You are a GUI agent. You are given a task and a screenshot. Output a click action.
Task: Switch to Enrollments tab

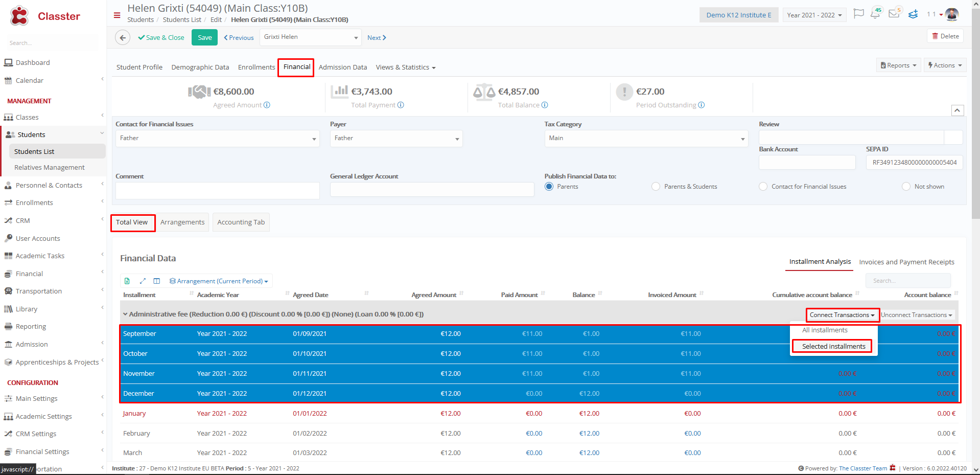[256, 67]
